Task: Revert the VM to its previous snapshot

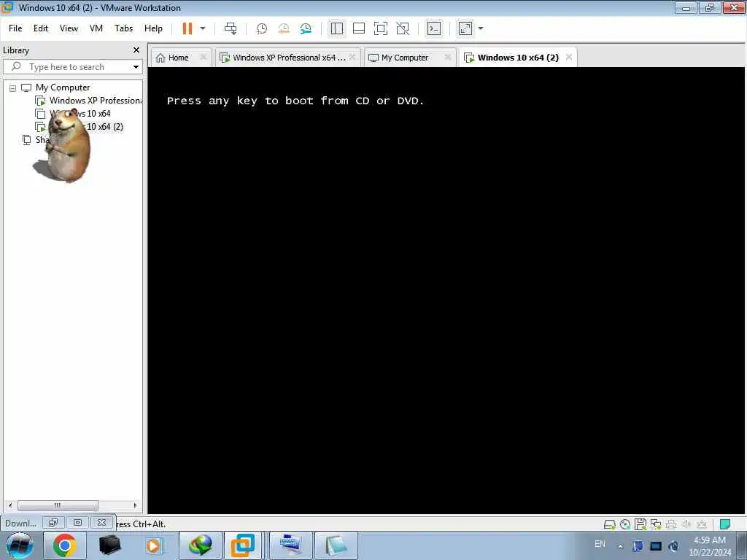Action: coord(284,28)
